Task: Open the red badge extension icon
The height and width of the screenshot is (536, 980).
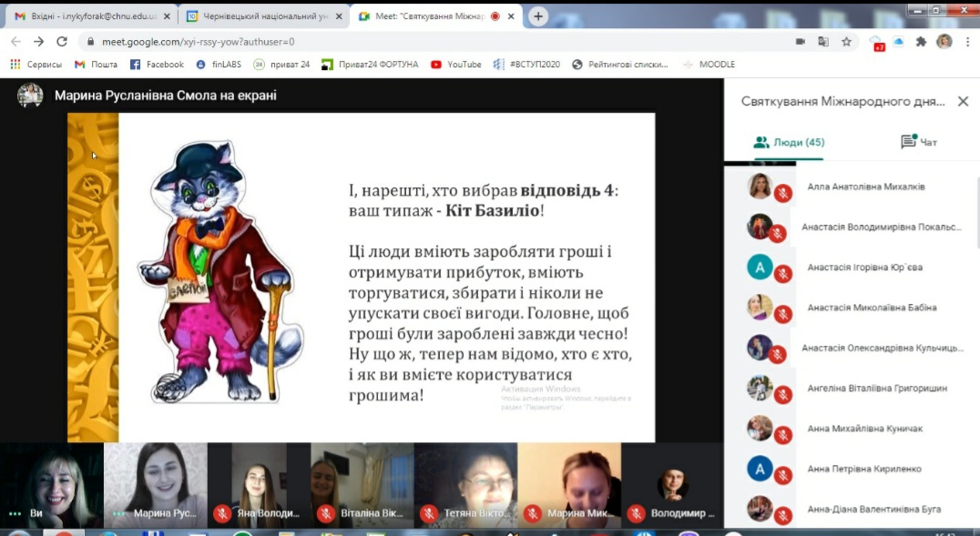Action: coord(877,43)
